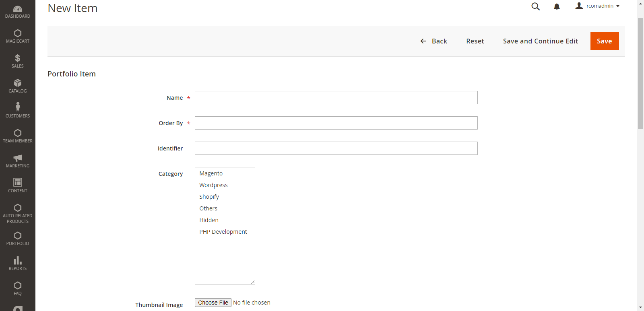Open the Content sidebar menu

tap(18, 185)
